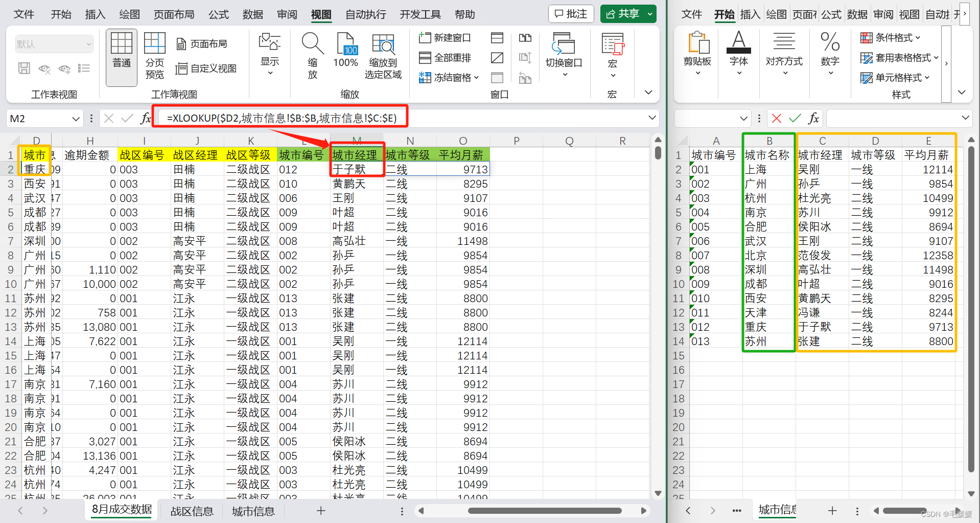
Task: Click the Share (共享) button
Action: tap(622, 14)
